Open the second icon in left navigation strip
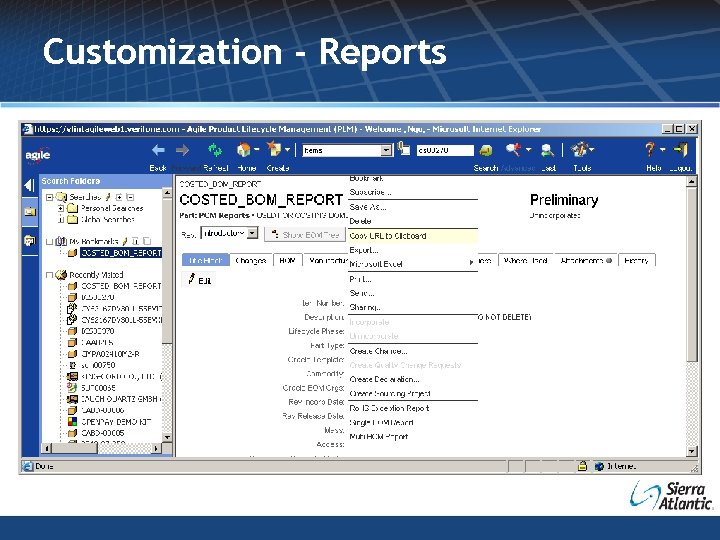The image size is (720, 540). click(x=30, y=241)
